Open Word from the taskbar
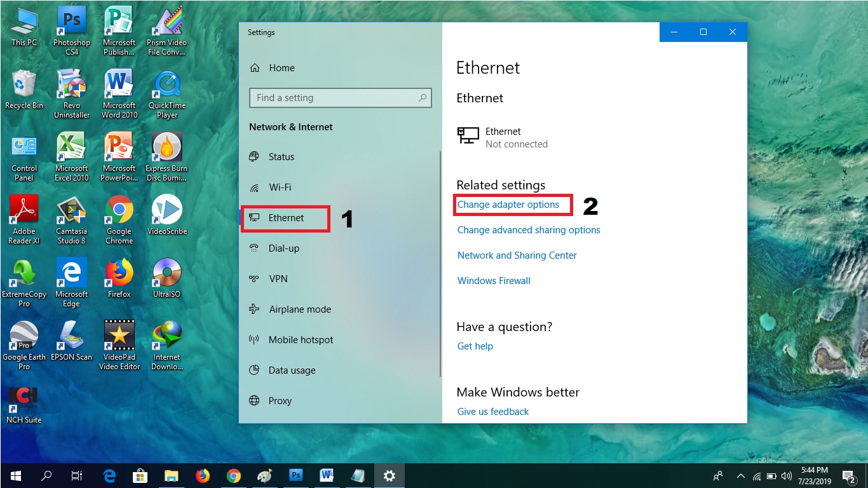The height and width of the screenshot is (488, 868). [x=327, y=475]
